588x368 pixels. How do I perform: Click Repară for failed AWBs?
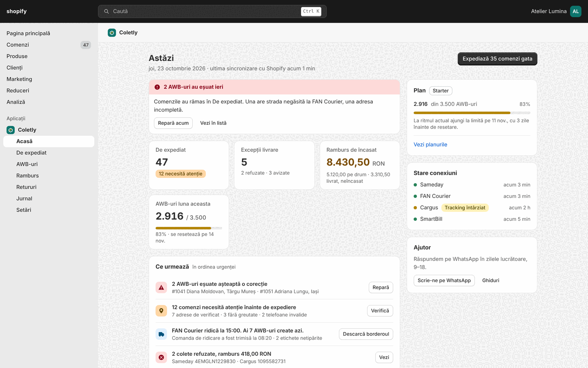[x=381, y=287]
